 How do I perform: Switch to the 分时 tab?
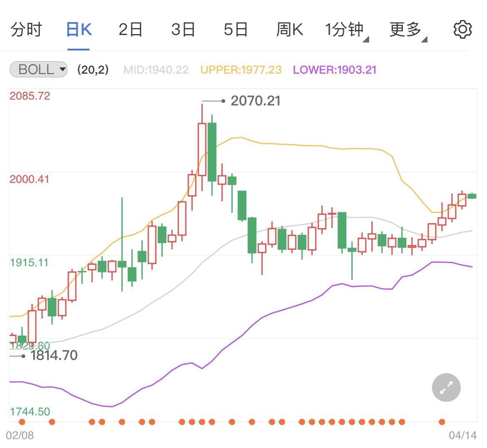pyautogui.click(x=26, y=30)
